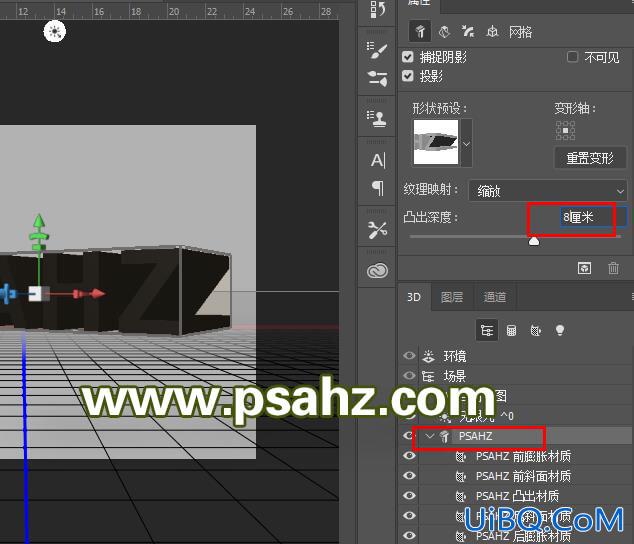Click the shape preset thumbnail
The image size is (634, 544).
point(436,142)
